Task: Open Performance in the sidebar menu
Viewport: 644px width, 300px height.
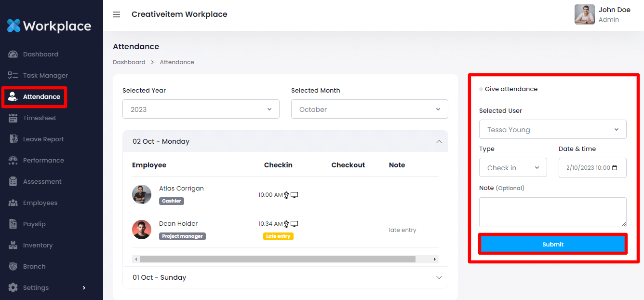Action: click(43, 161)
